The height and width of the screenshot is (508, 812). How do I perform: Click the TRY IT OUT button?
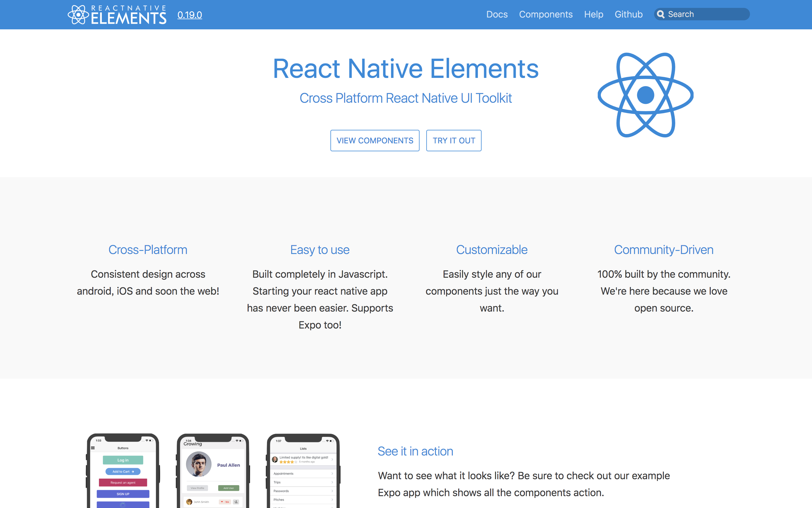point(454,141)
